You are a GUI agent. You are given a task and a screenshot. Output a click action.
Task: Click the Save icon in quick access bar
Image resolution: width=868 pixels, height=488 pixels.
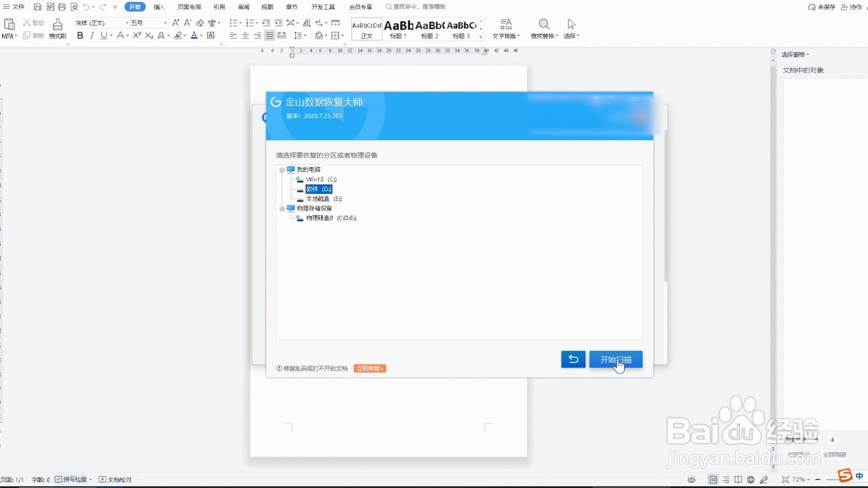[x=37, y=7]
